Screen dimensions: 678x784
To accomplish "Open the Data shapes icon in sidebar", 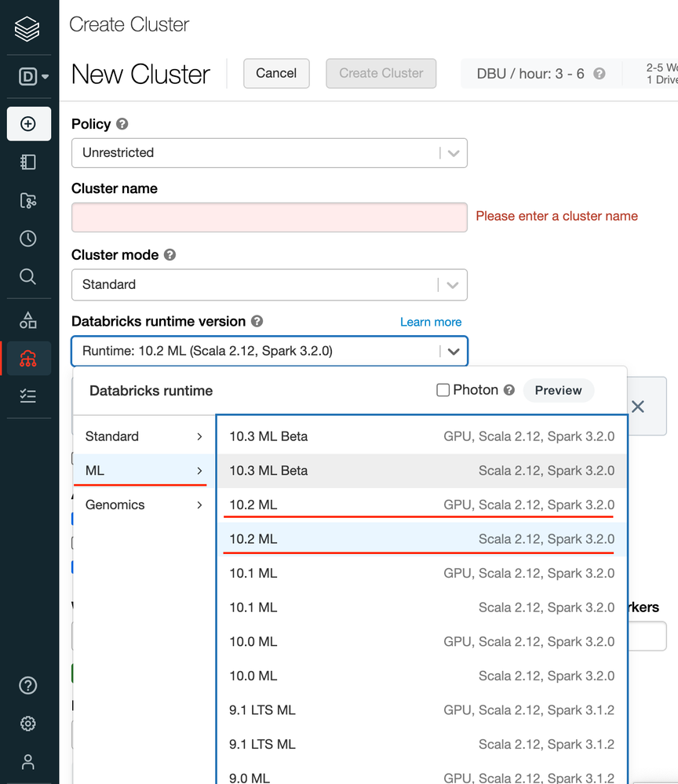I will 28,319.
